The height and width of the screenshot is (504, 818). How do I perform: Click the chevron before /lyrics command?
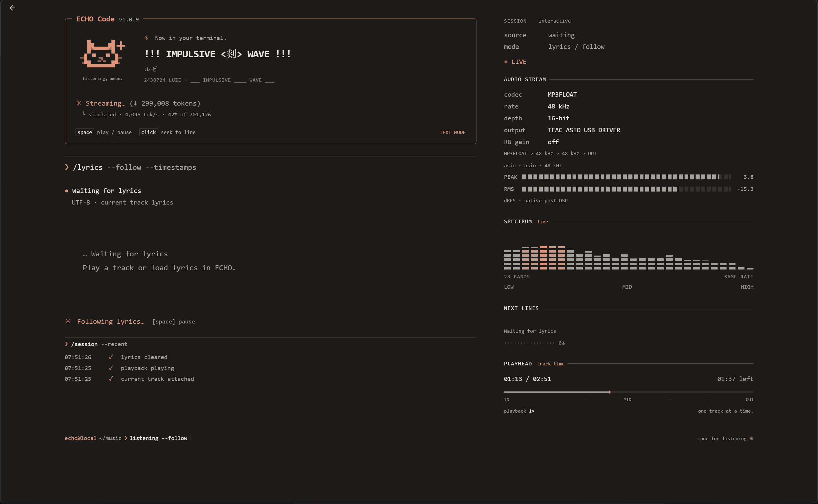point(67,167)
